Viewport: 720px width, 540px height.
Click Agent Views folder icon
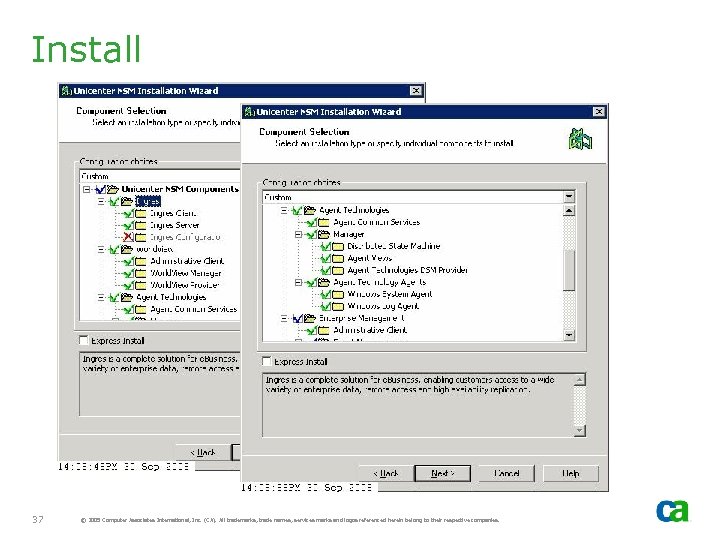(x=338, y=259)
